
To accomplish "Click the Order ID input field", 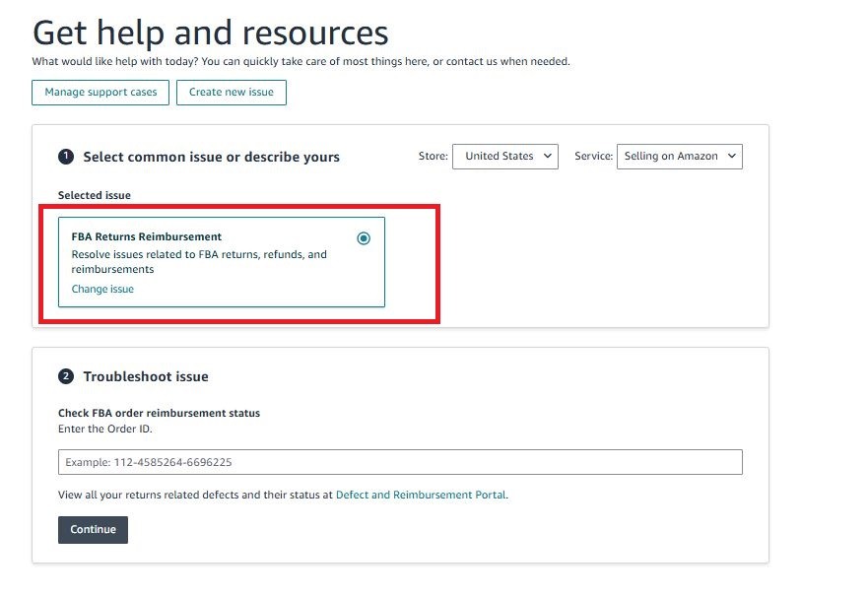I will pyautogui.click(x=400, y=461).
